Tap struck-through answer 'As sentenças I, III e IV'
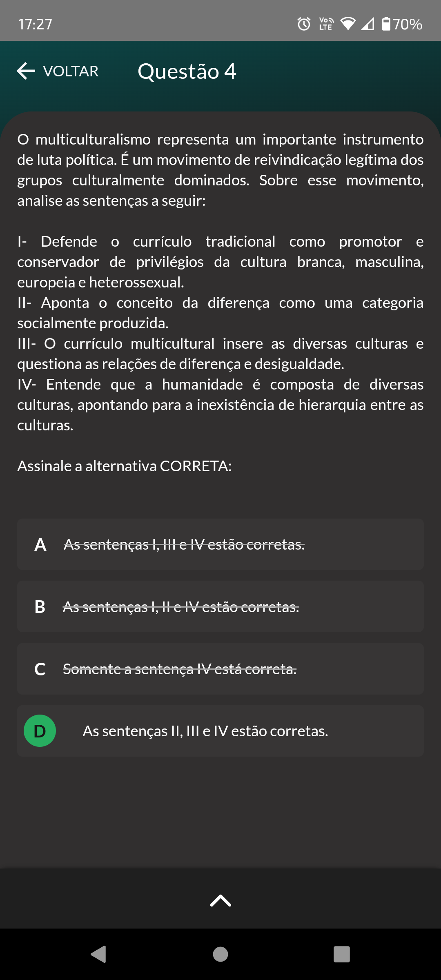The height and width of the screenshot is (980, 441). pos(184,545)
